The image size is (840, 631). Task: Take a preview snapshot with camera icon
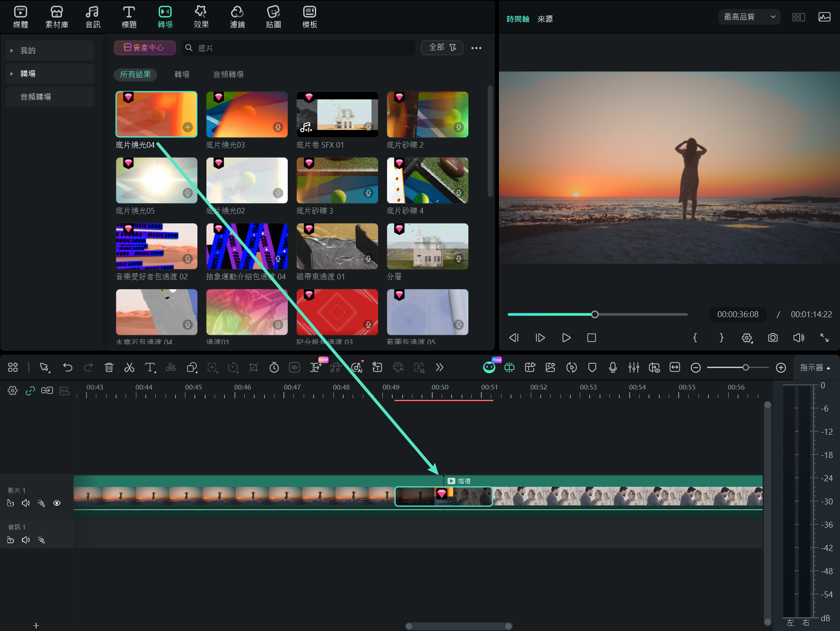[x=772, y=338]
